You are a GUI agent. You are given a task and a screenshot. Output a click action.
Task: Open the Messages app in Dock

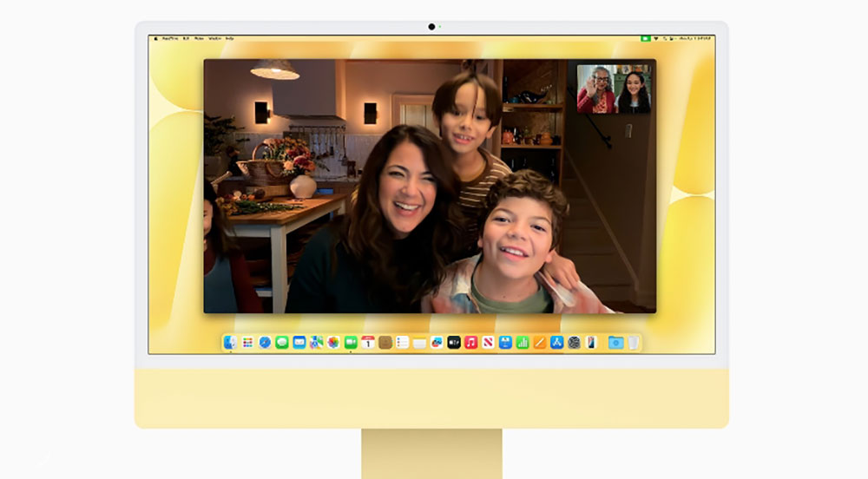click(x=282, y=343)
